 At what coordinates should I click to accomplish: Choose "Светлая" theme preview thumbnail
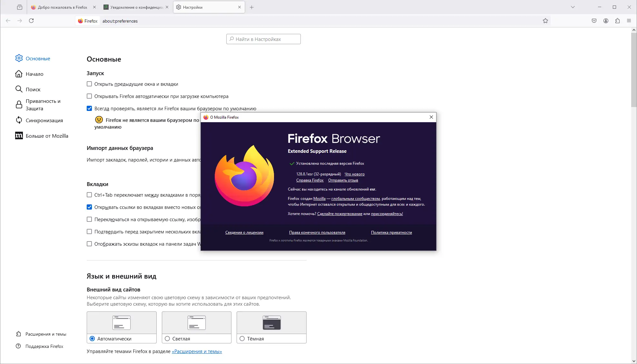point(197,322)
